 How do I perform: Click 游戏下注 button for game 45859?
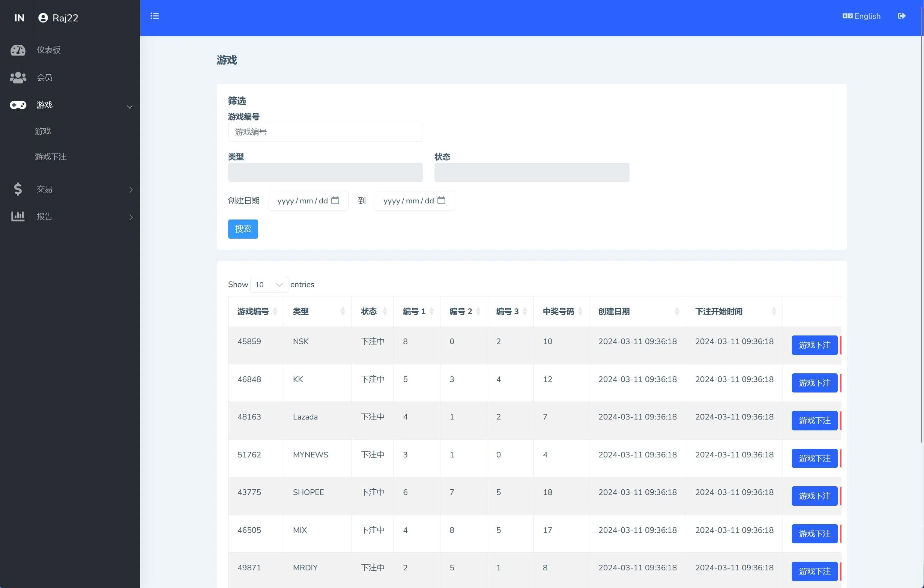click(x=814, y=345)
